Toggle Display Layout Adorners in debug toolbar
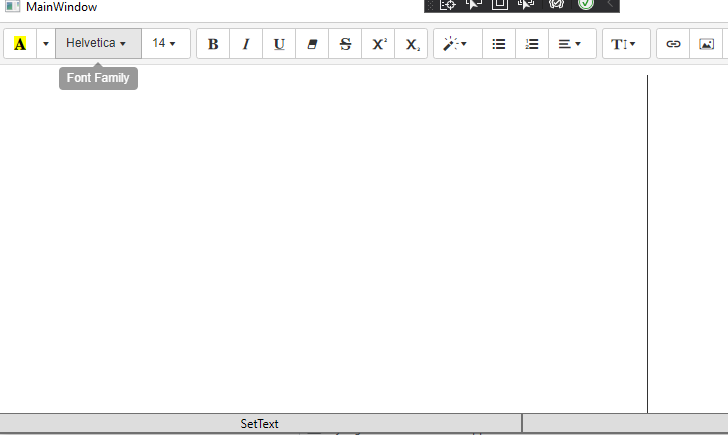Viewport: 728px width, 435px height. point(500,5)
